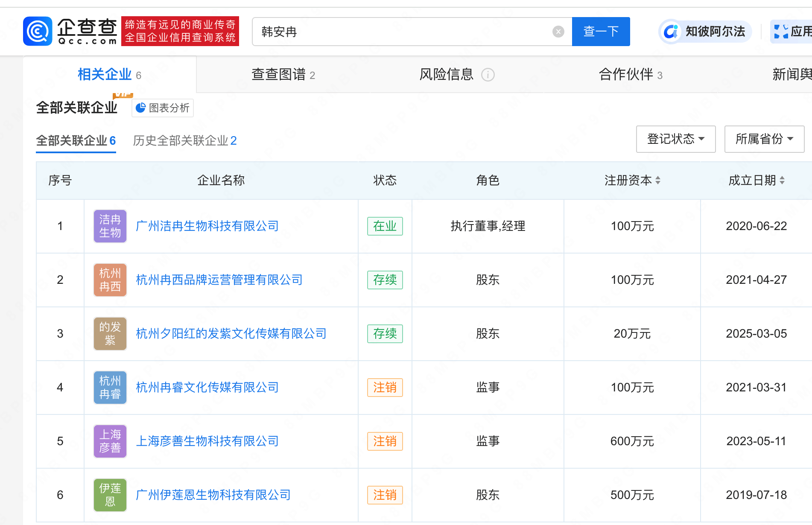Click the 存续 status badge for 杭州冉西
Viewport: 812px width, 525px height.
point(385,280)
